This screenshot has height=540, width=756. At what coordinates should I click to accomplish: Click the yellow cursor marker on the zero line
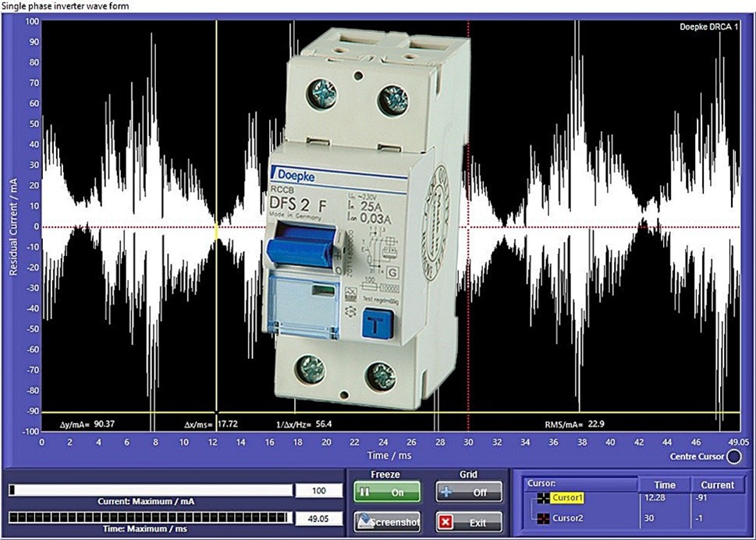click(216, 227)
